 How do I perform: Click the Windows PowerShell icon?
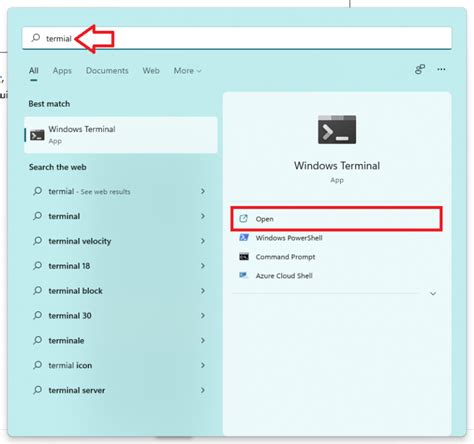pos(244,237)
